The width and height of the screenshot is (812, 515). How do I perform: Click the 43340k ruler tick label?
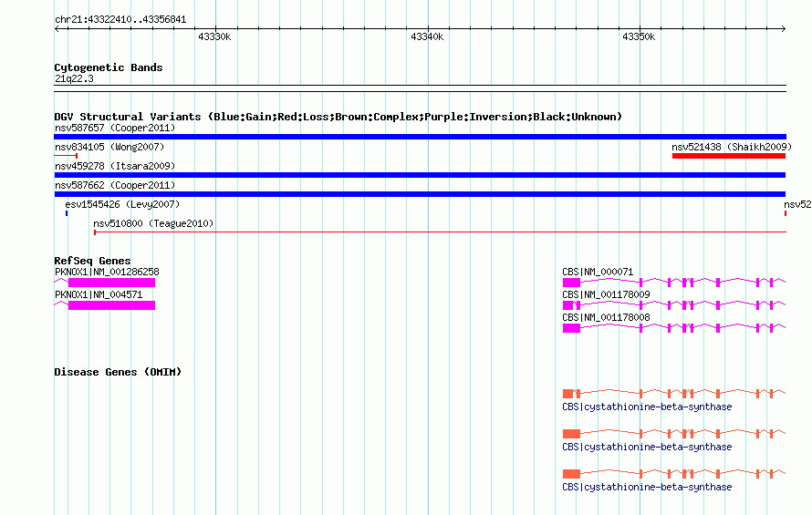(427, 36)
